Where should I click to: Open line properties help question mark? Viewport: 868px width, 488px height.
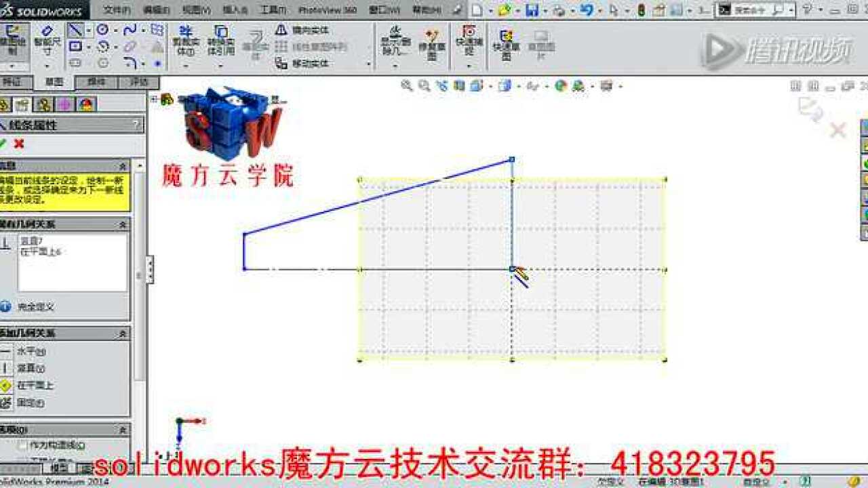136,125
